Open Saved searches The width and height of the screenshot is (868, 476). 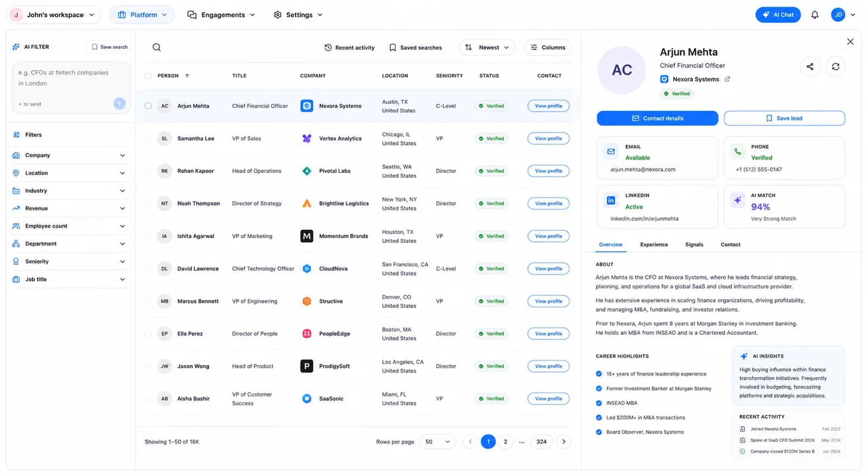[416, 48]
